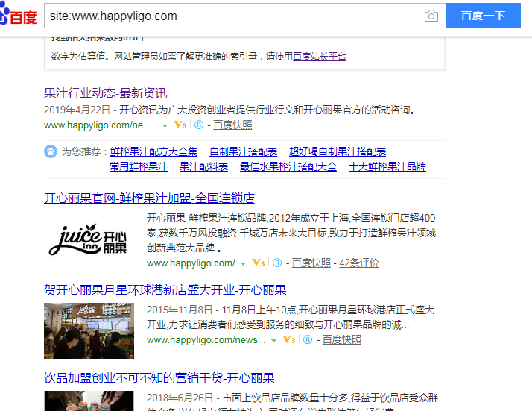Open 百度快照 for the 月星环球港 result
Viewport: 532px width, 411px height.
[x=342, y=339]
